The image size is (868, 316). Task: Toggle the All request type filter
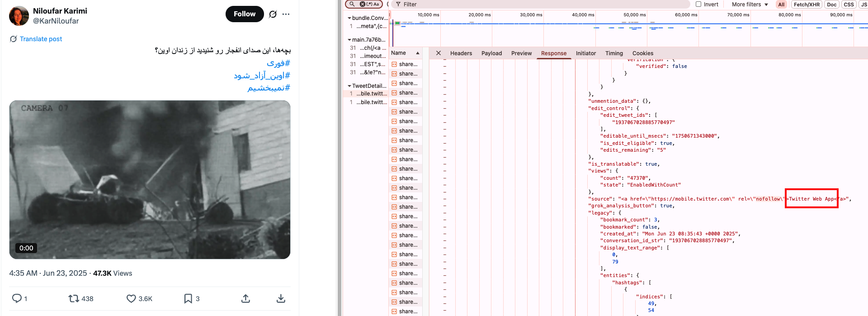click(781, 5)
